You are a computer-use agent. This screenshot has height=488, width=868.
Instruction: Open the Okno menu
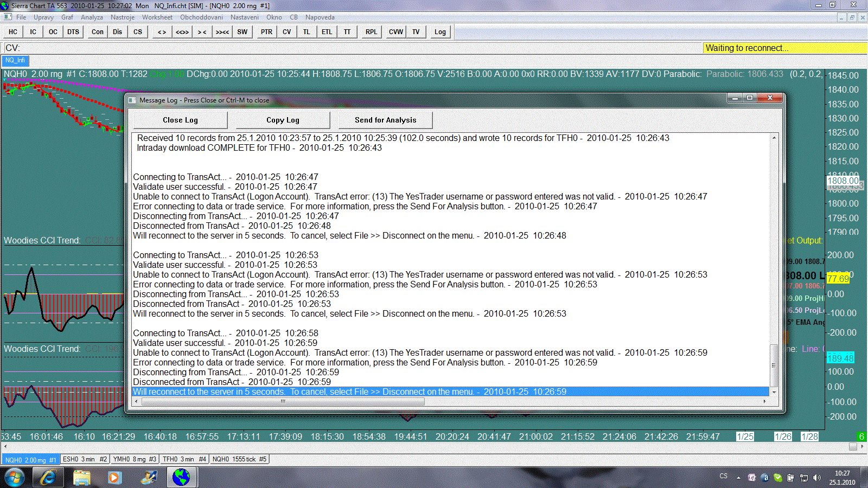(x=274, y=17)
